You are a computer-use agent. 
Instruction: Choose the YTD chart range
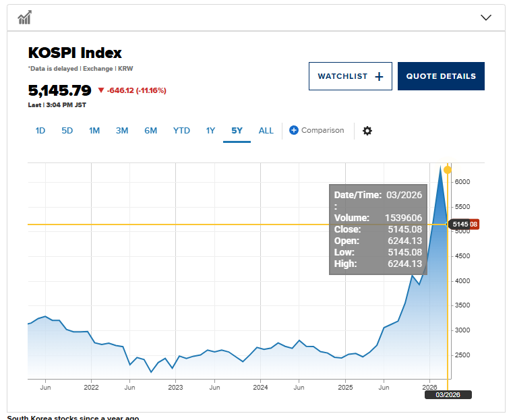[181, 131]
